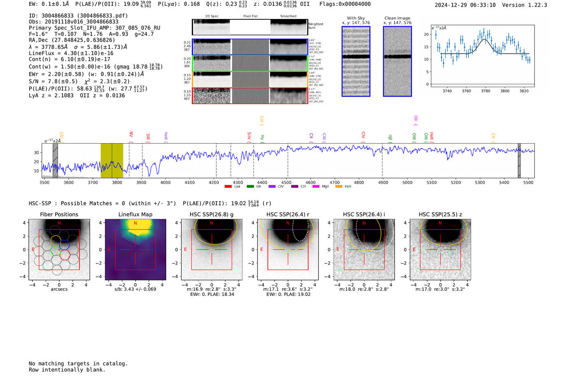The width and height of the screenshot is (576, 392).
Task: Click the ID: 3004866833 line
Action: coord(78,16)
